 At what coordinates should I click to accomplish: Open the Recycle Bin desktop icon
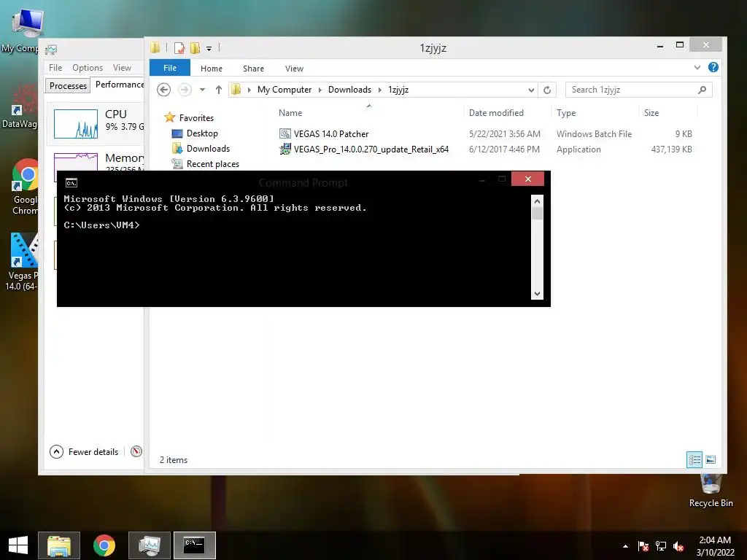pyautogui.click(x=711, y=491)
